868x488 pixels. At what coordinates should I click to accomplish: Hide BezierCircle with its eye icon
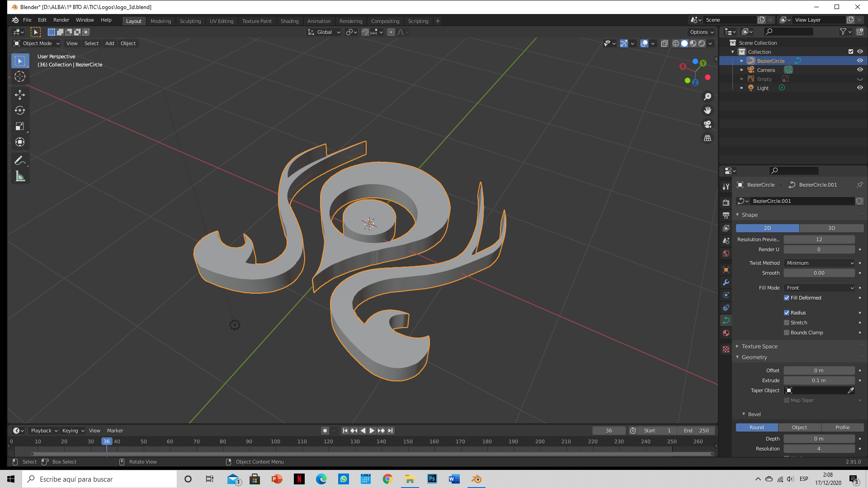click(860, 61)
